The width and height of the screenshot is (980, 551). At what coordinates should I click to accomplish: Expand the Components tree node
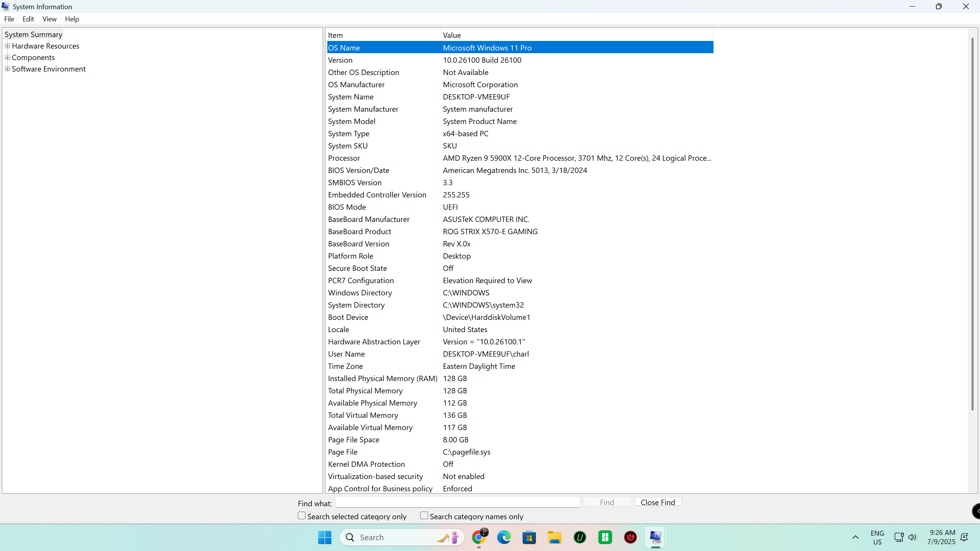pos(7,57)
